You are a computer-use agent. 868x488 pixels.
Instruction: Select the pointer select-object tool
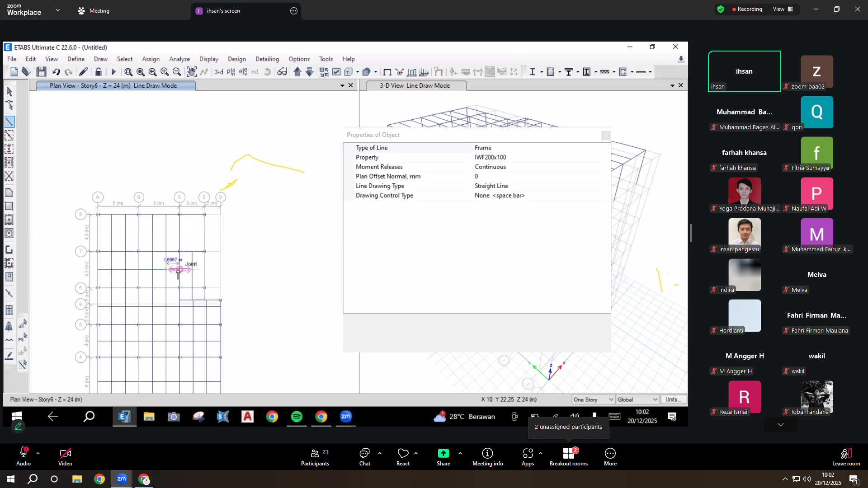click(9, 92)
